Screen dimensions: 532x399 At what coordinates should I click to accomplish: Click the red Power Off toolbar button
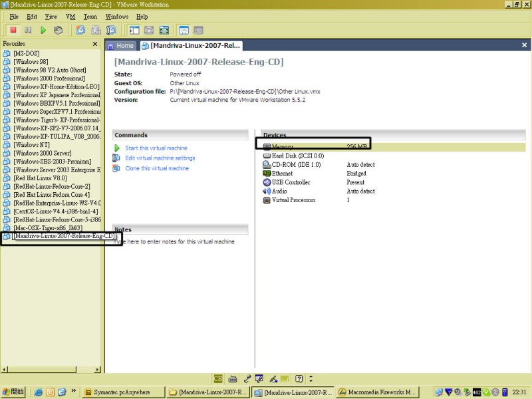(13, 30)
